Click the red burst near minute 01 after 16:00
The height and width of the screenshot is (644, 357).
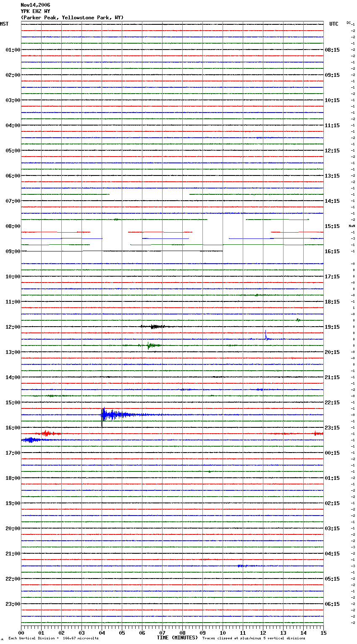[x=47, y=433]
